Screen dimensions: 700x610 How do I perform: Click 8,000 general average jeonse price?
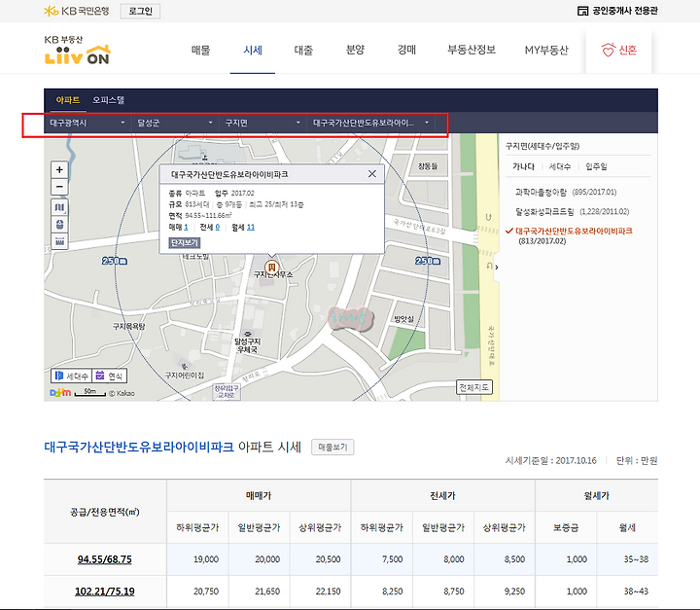pyautogui.click(x=454, y=559)
